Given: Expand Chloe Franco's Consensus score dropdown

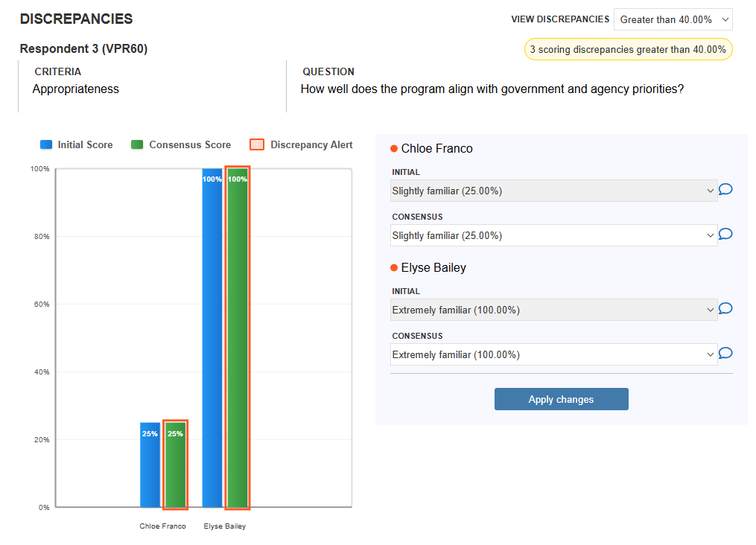Looking at the screenshot, I should click(553, 235).
